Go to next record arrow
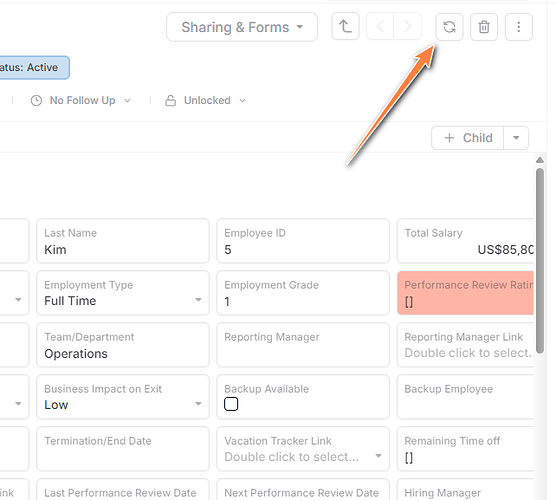 tap(407, 26)
